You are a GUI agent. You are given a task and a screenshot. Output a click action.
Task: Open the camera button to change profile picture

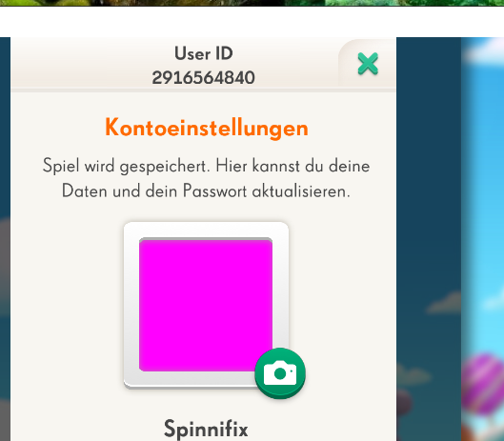280,373
